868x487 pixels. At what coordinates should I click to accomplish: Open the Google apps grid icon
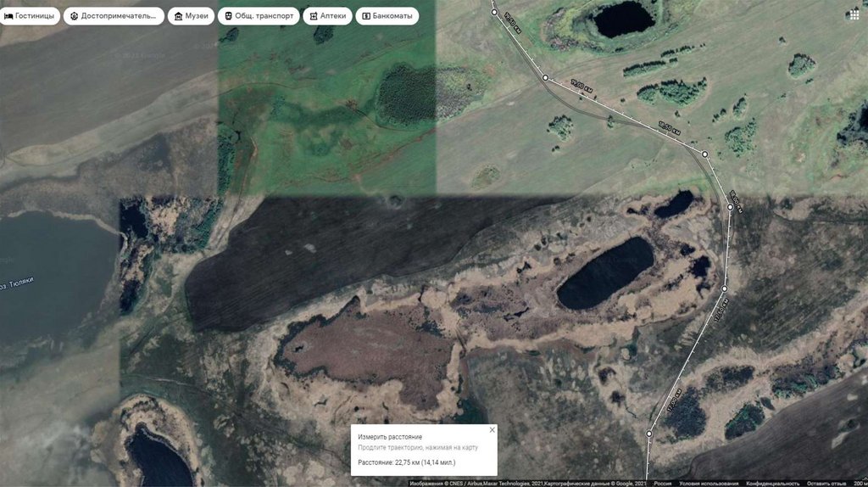pyautogui.click(x=852, y=15)
